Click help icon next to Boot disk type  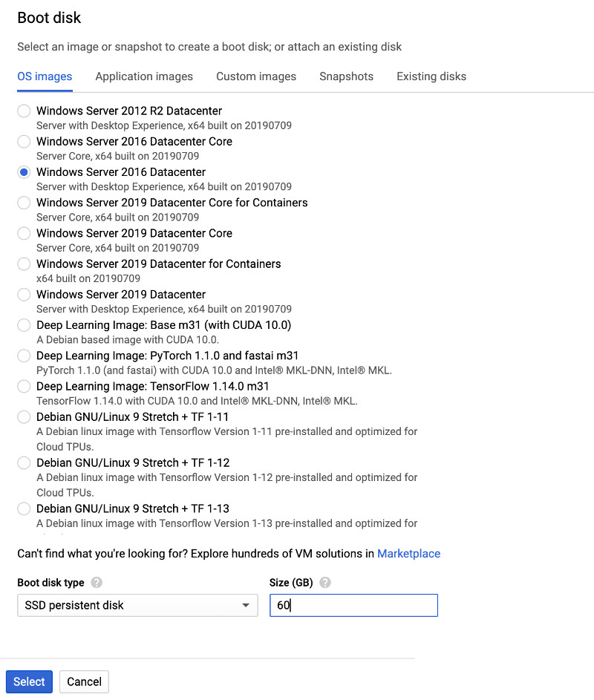[x=97, y=583]
